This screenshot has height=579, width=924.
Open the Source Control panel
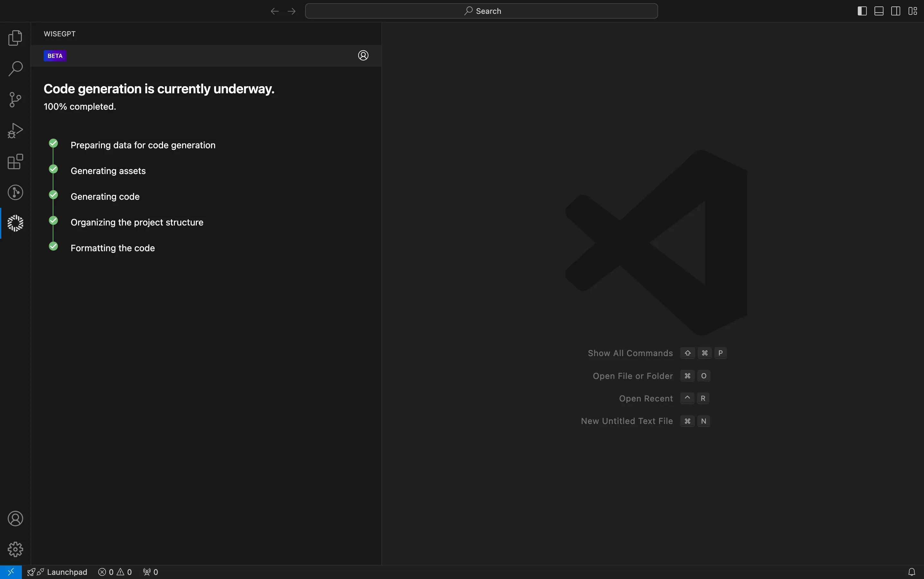(15, 99)
